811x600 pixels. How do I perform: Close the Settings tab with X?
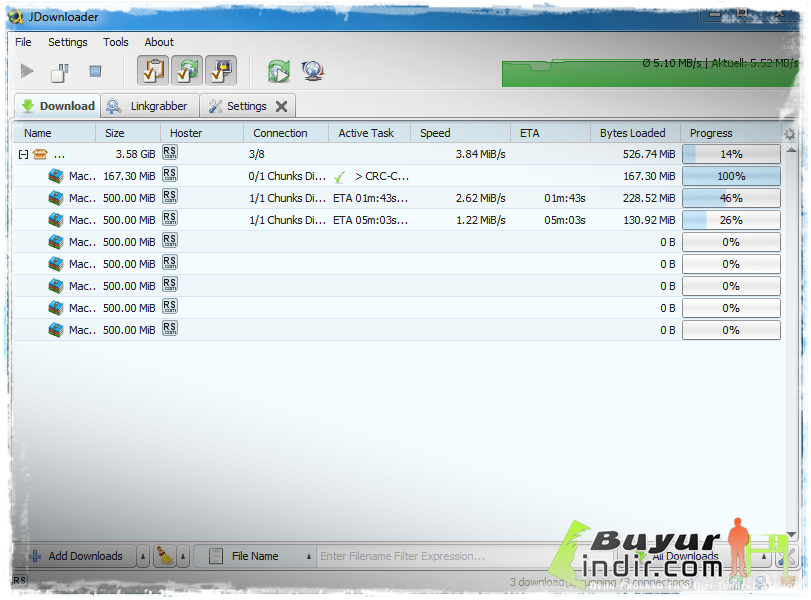[x=281, y=107]
